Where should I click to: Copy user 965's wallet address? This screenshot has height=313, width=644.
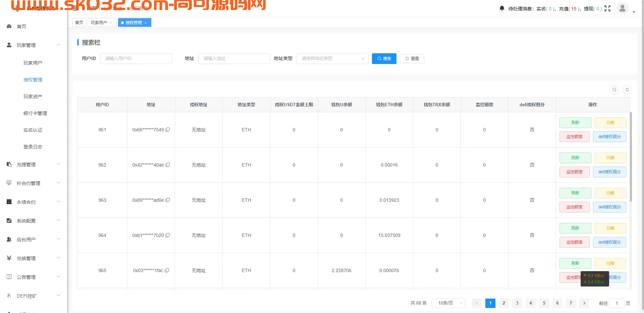point(167,270)
